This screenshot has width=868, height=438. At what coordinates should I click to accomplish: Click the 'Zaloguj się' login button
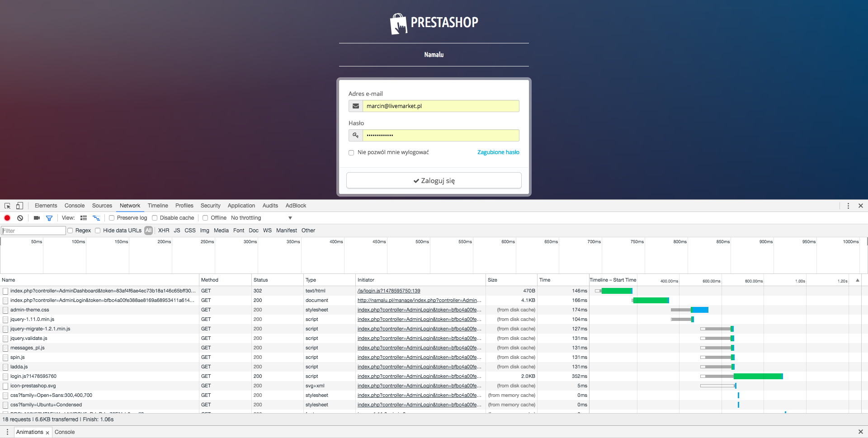pyautogui.click(x=434, y=181)
